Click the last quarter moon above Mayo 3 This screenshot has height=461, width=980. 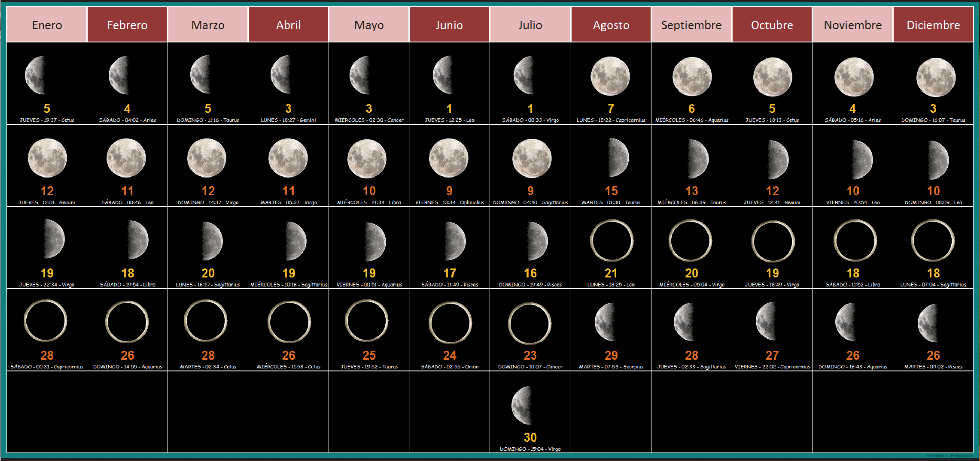coord(360,75)
